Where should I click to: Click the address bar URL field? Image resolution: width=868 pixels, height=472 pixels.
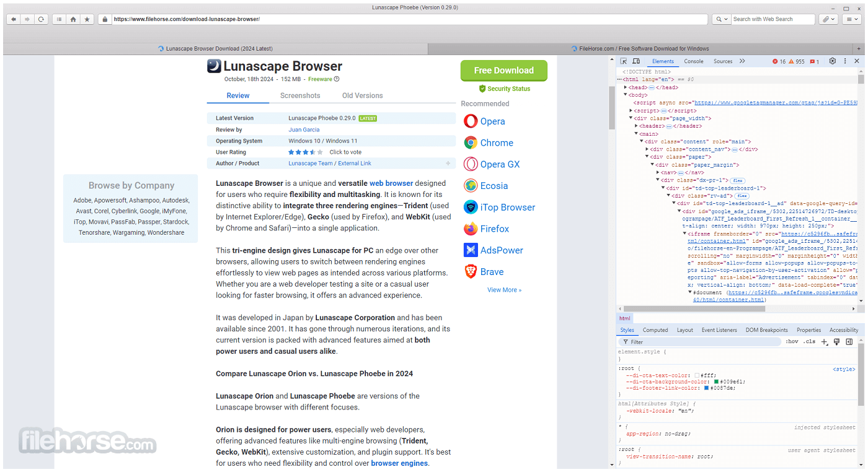(409, 19)
